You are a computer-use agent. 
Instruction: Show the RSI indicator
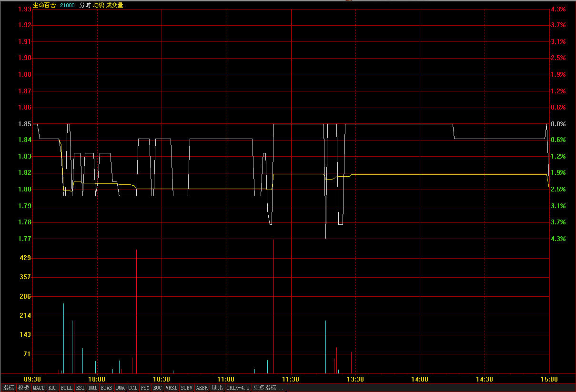point(81,388)
